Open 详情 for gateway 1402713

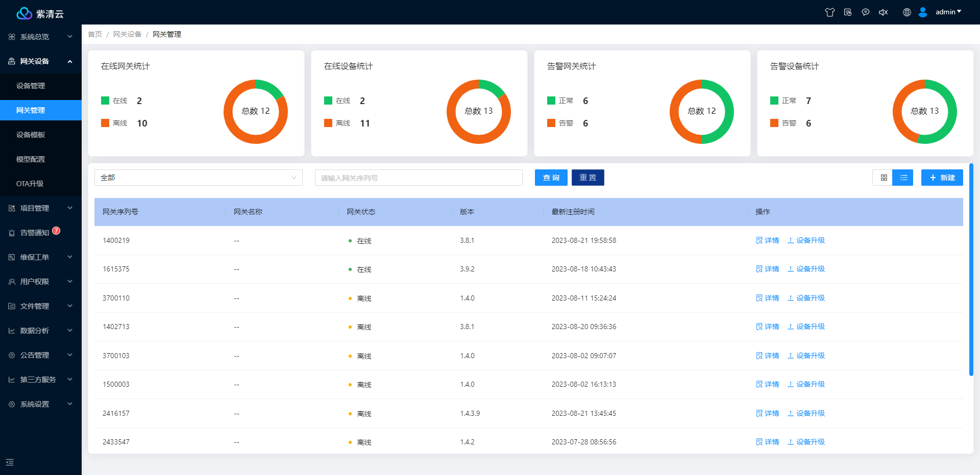768,327
